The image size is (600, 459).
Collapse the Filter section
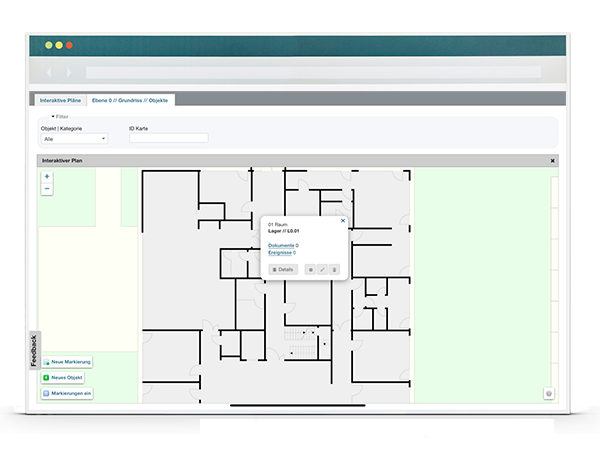(x=61, y=117)
